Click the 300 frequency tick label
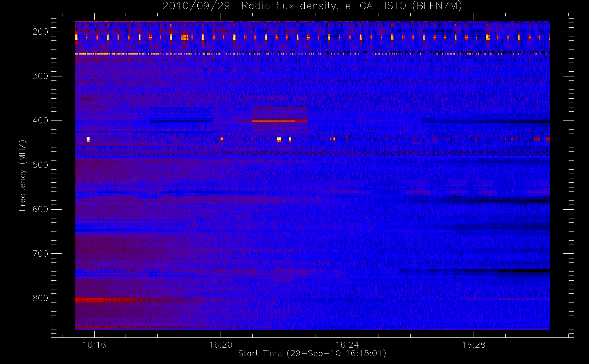Screen dimensions: 589x364 40,76
